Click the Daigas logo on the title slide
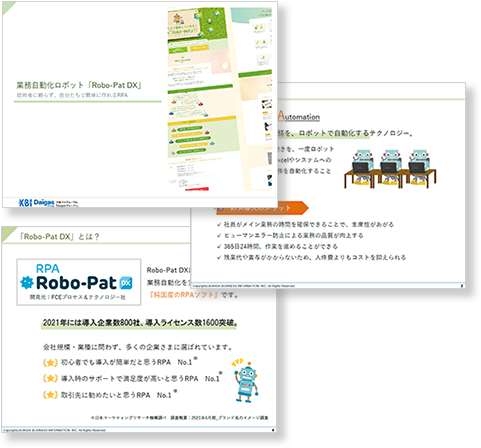The height and width of the screenshot is (448, 481). click(x=44, y=203)
